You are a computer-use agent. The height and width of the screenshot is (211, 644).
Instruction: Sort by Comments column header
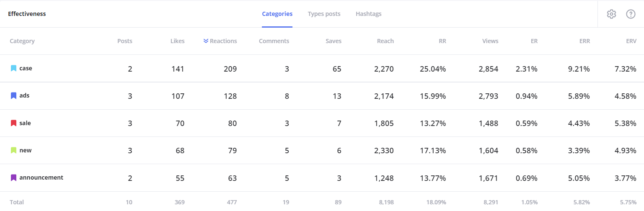click(x=274, y=41)
